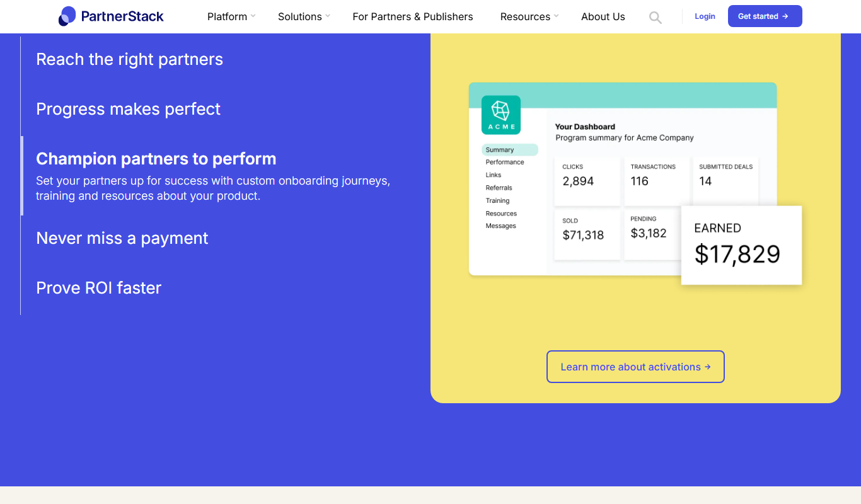Click the Clicks 2,894 card
This screenshot has height=504, width=861.
tap(587, 181)
